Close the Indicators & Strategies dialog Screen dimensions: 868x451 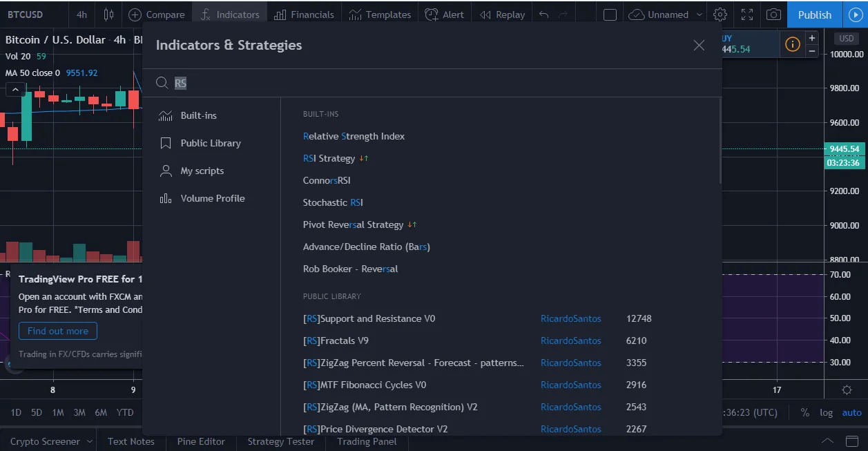[x=699, y=45]
